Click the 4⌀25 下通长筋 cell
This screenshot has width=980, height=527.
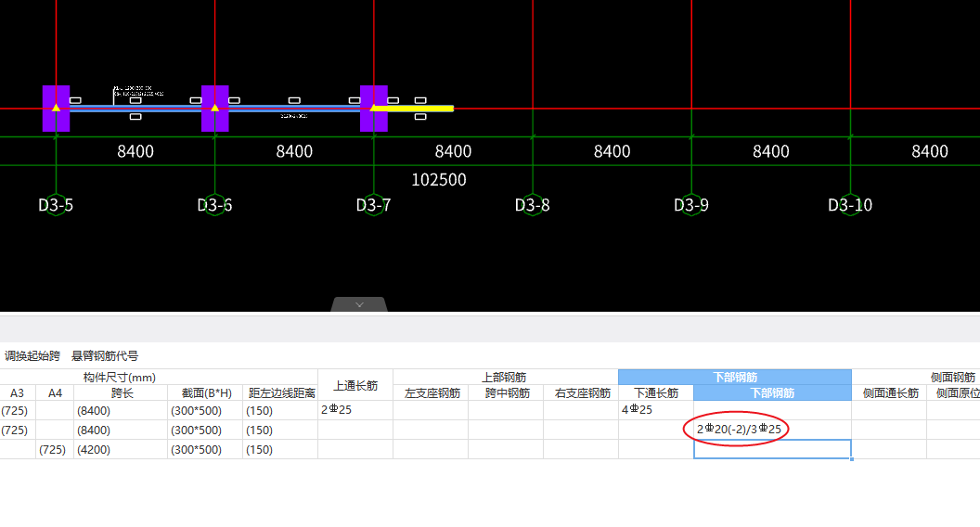656,410
